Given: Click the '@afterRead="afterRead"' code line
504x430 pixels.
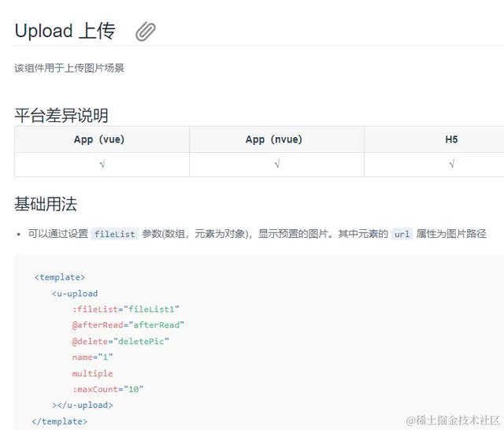Looking at the screenshot, I should point(128,325).
